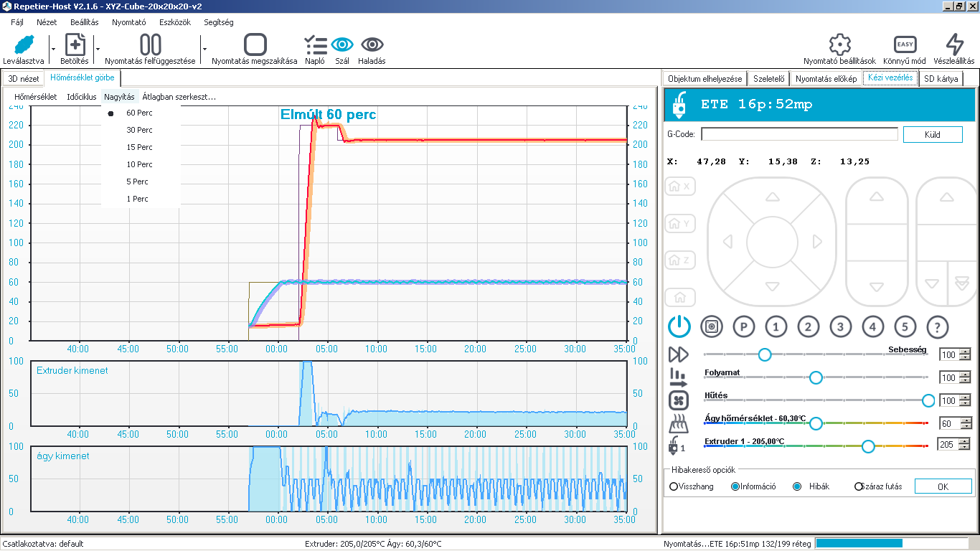Image resolution: width=980 pixels, height=551 pixels.
Task: Click the Sebesség speed slider handle
Action: (765, 354)
